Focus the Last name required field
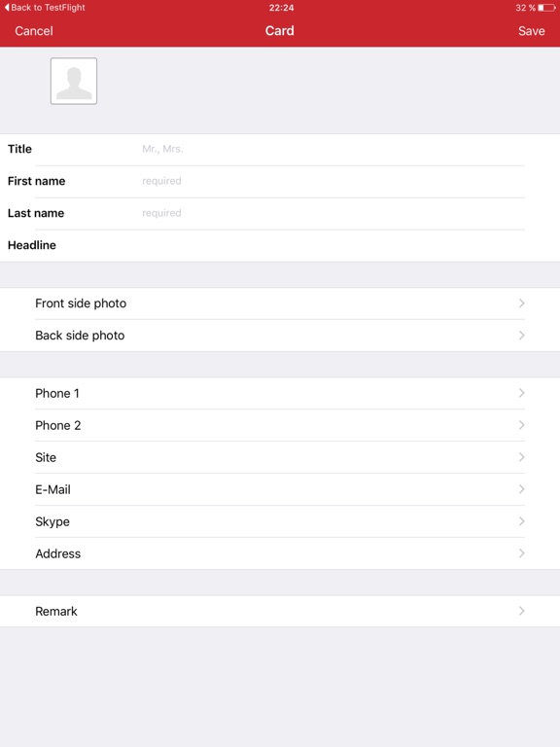Viewport: 560px width, 747px height. pyautogui.click(x=333, y=213)
